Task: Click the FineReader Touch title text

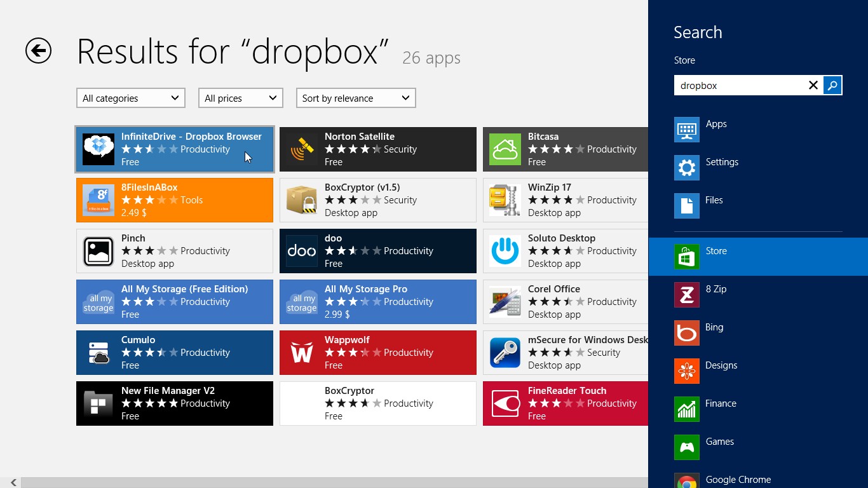Action: pyautogui.click(x=567, y=391)
